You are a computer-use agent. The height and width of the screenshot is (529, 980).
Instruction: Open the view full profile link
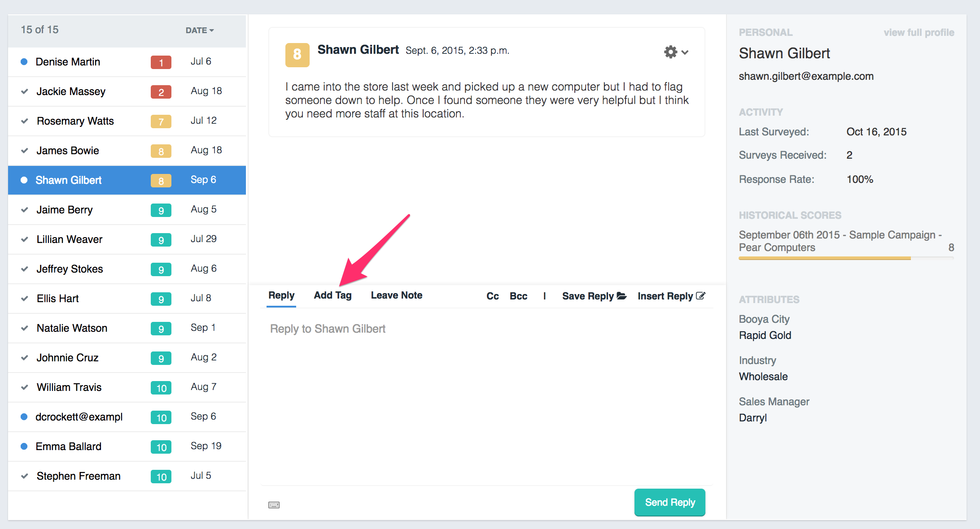pos(919,32)
